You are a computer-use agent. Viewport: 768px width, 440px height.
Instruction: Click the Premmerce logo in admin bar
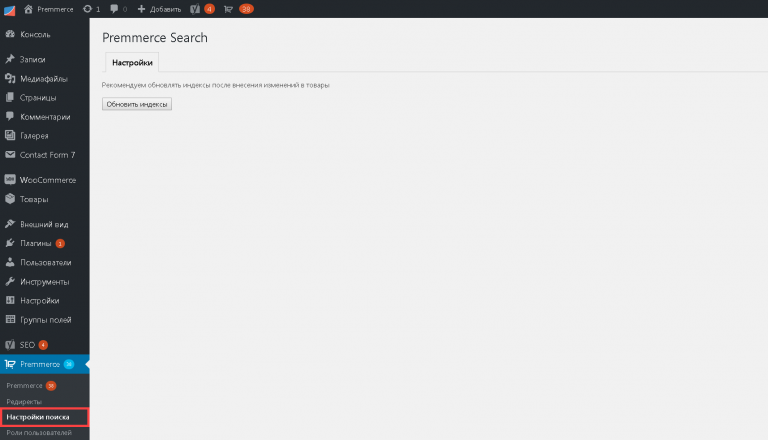tap(9, 9)
